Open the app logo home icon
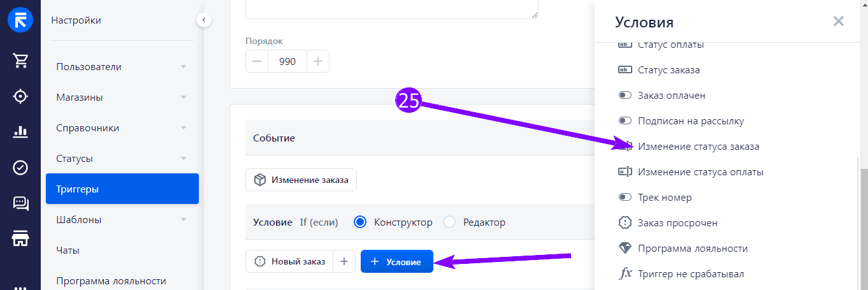This screenshot has height=290, width=868. [x=20, y=20]
